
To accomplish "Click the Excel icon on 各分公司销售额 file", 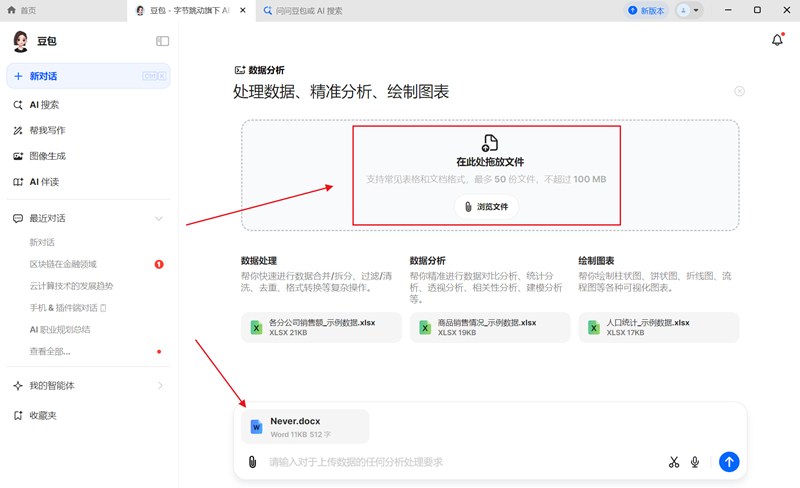I will [256, 327].
